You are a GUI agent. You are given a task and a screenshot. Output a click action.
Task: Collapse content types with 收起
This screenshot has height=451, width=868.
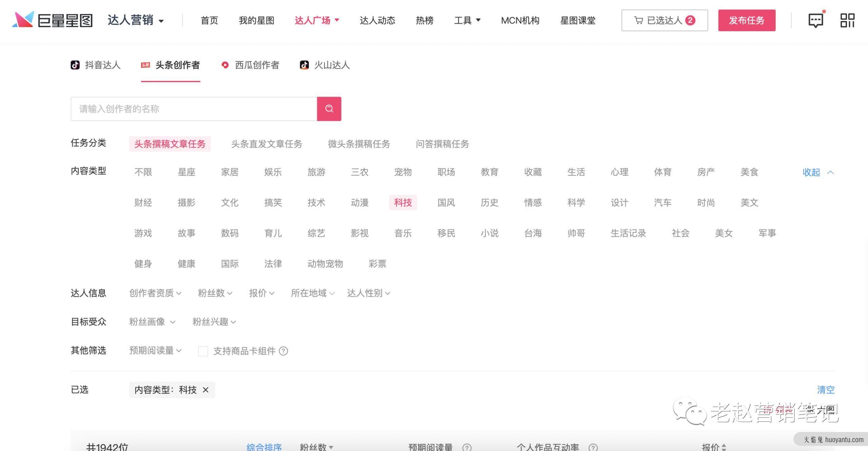pyautogui.click(x=818, y=172)
